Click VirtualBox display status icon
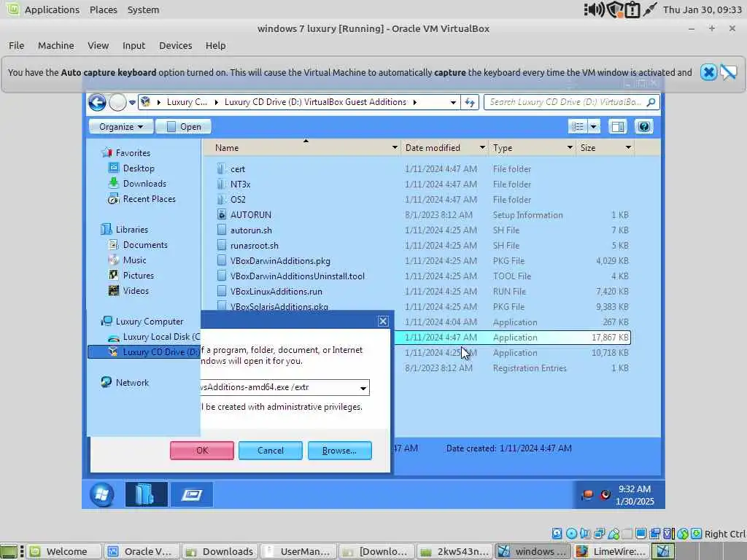The width and height of the screenshot is (747, 560). pos(640,534)
